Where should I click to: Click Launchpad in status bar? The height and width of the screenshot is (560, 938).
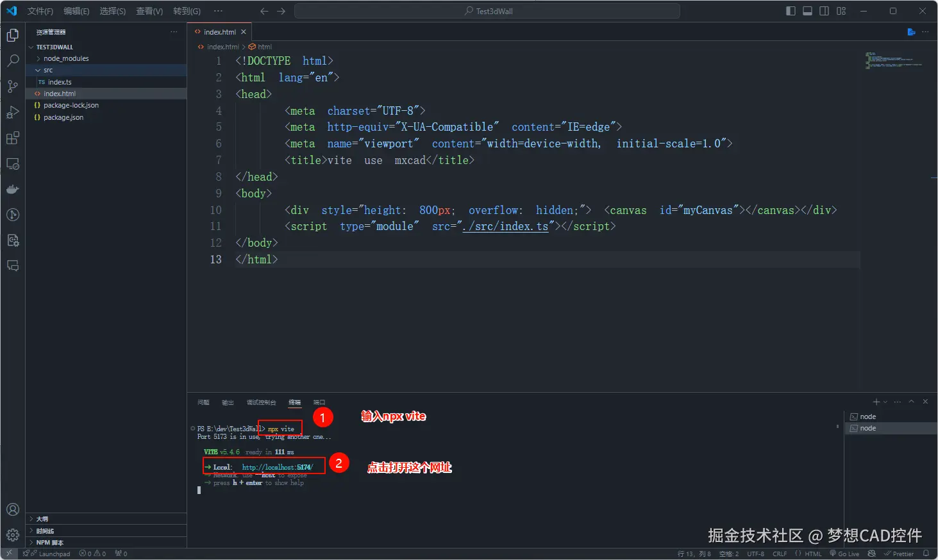coord(50,554)
